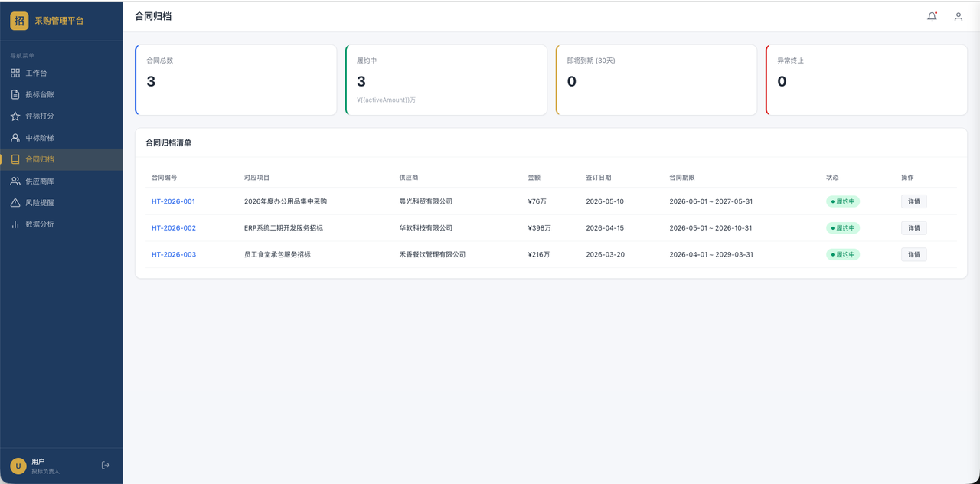980x484 pixels.
Task: Click the 数据分析 bar chart icon
Action: click(x=15, y=224)
